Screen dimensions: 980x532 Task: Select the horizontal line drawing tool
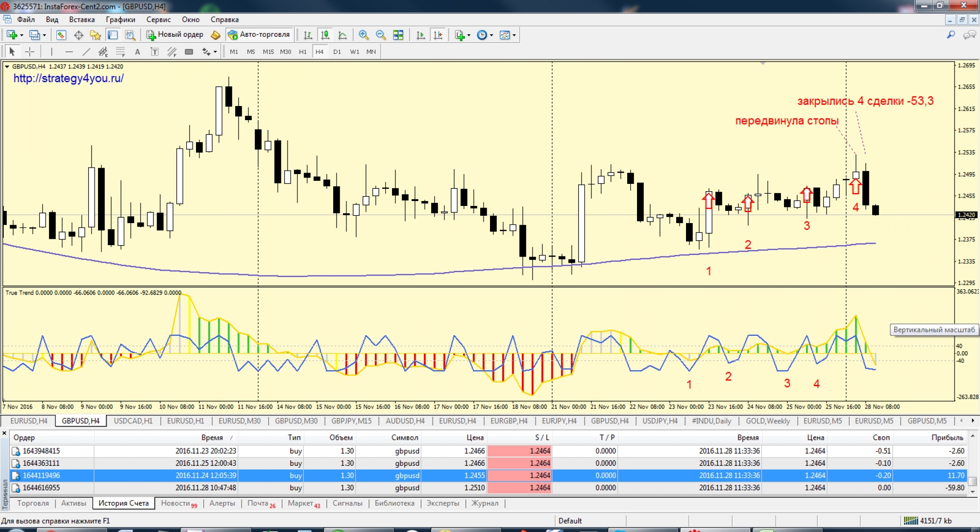tap(69, 52)
